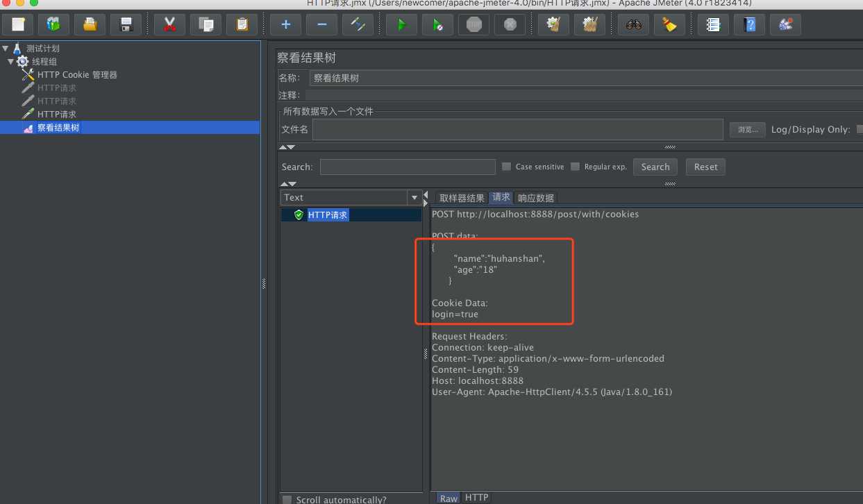Click the Connection: keep-alive header line
This screenshot has height=504, width=863.
tap(483, 348)
